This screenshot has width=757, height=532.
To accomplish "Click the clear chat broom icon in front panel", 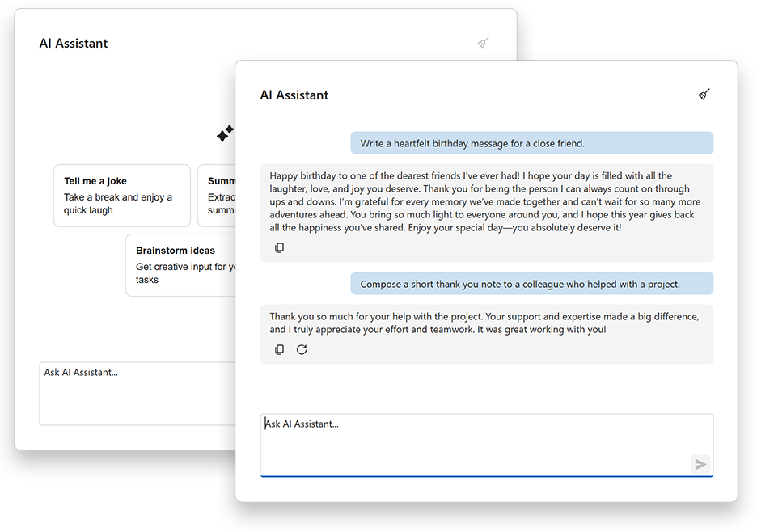I will (x=704, y=94).
